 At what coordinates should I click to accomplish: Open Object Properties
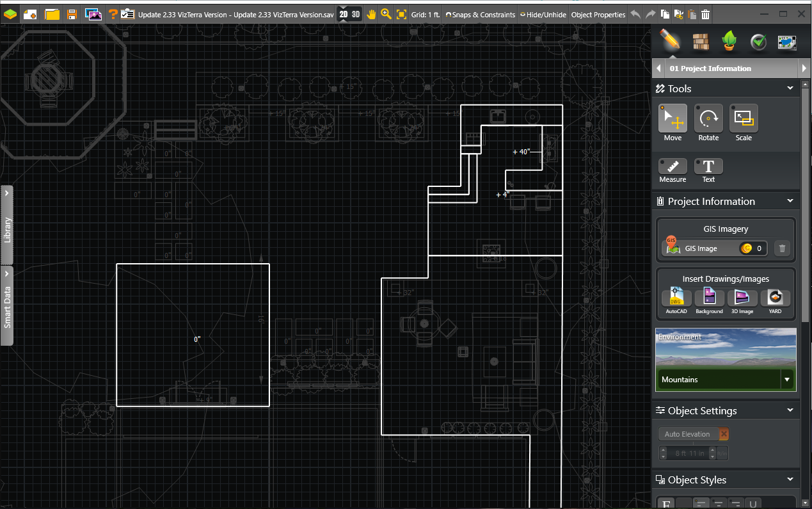[598, 14]
